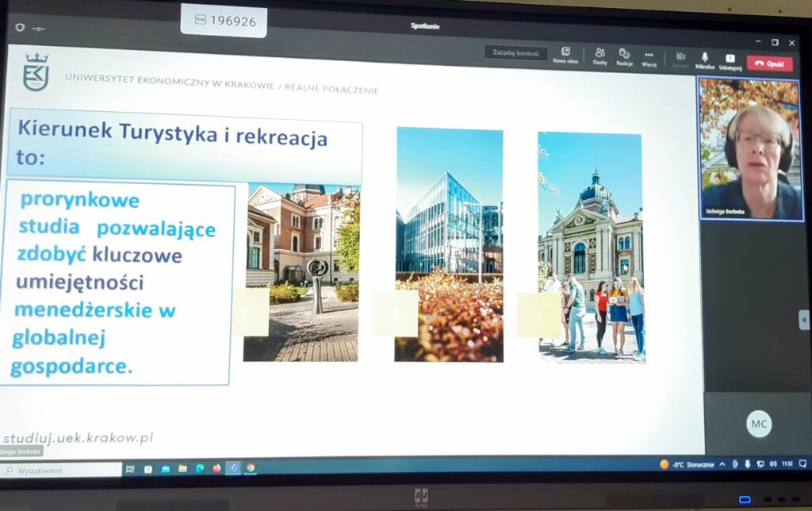812x511 pixels.
Task: Show the Osoby participants panel
Action: pyautogui.click(x=599, y=56)
